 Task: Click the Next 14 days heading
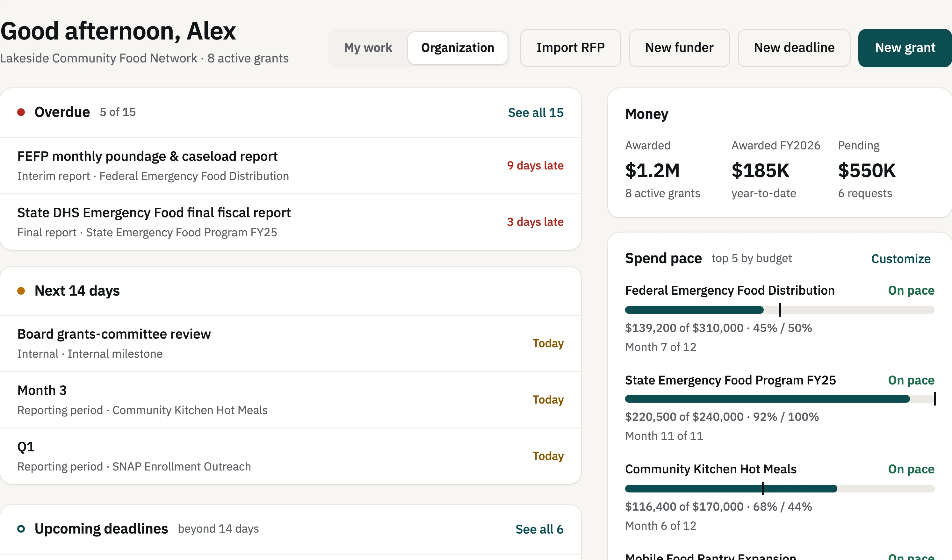77,291
